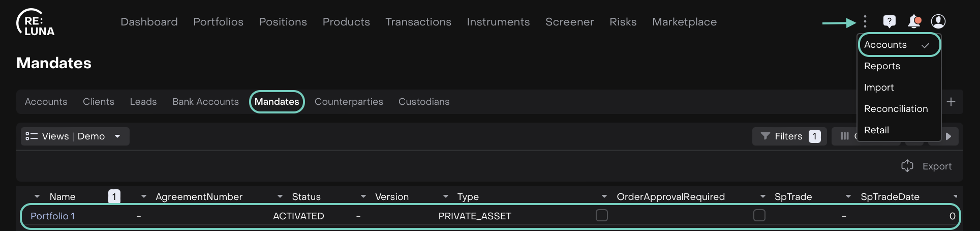Open the notifications bell
Viewport: 980px width, 231px height.
coord(914,21)
